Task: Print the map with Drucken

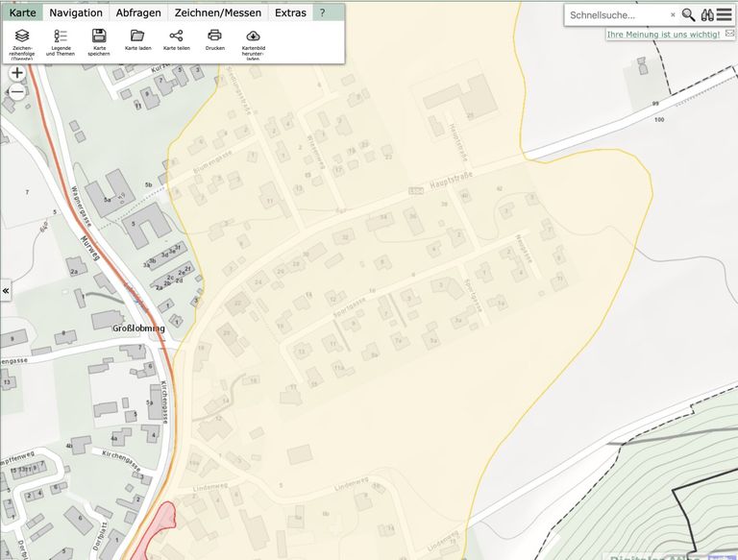Action: pos(214,37)
